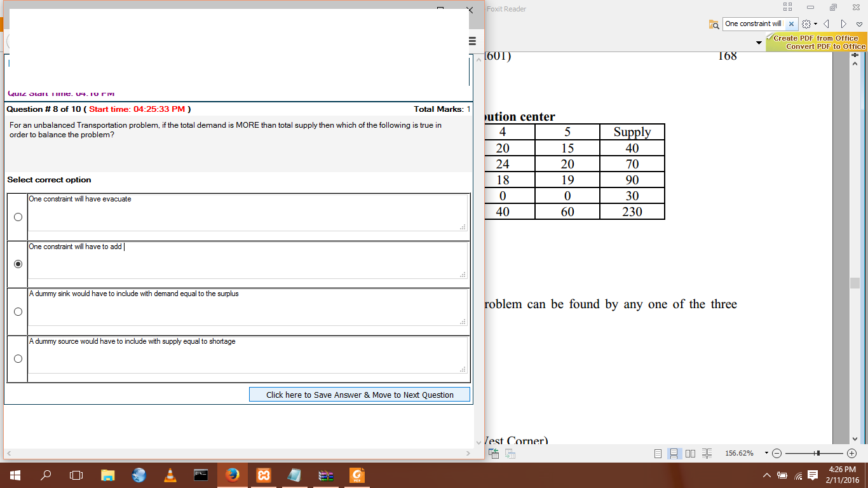Open File Explorer from the taskbar
Viewport: 868px width, 488px height.
(108, 475)
